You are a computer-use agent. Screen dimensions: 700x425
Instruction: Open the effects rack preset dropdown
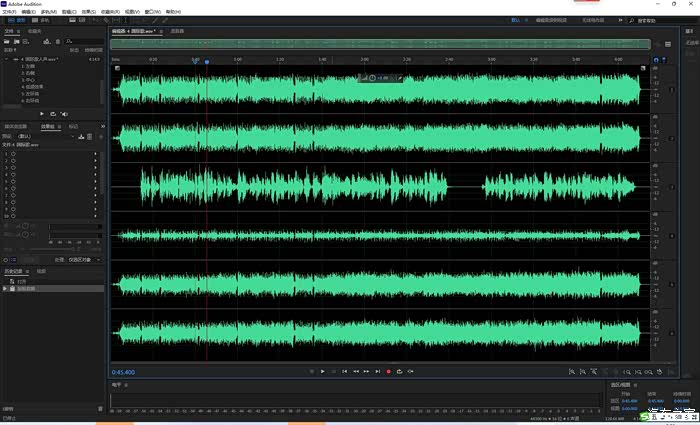click(44, 136)
